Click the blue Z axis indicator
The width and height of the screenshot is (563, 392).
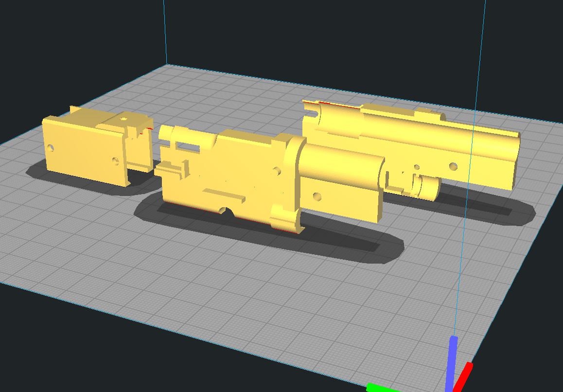pyautogui.click(x=451, y=364)
